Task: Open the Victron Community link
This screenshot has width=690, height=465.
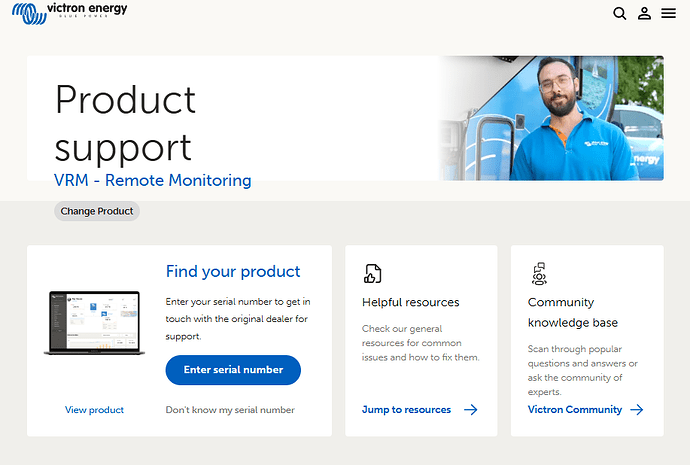Action: tap(574, 410)
